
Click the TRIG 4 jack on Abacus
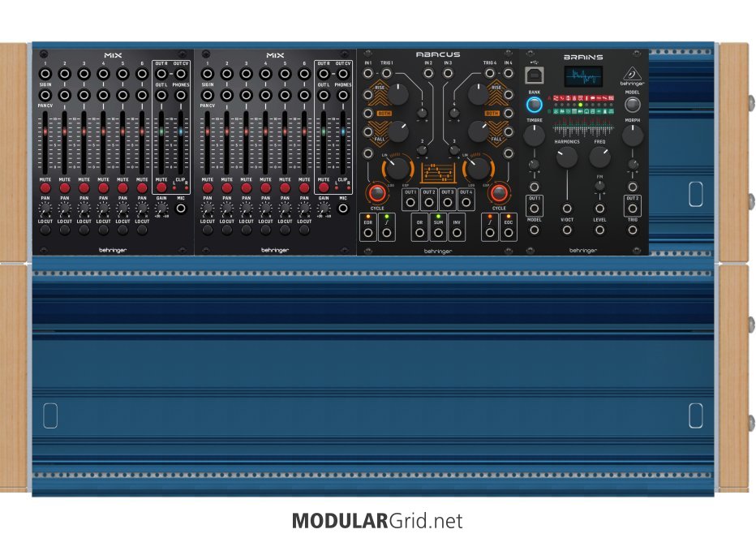click(489, 73)
